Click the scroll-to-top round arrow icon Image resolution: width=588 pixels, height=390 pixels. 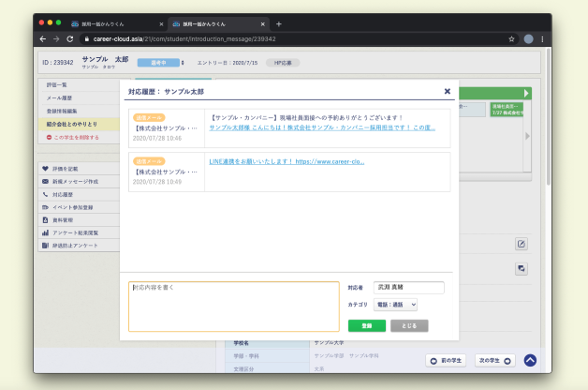coord(530,360)
